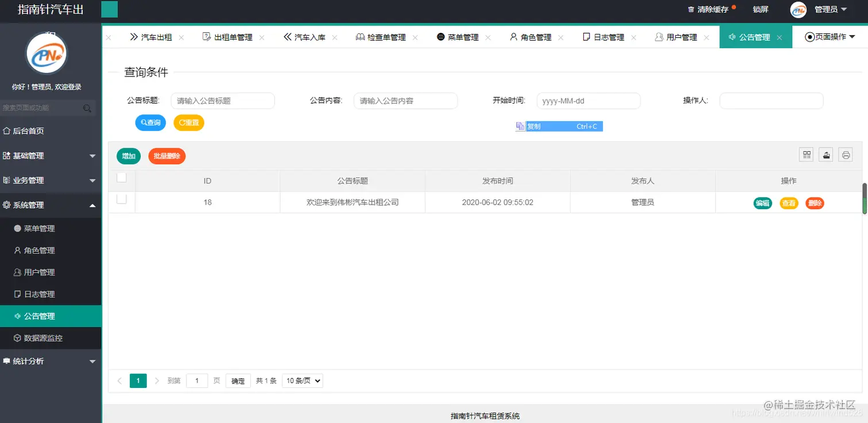Click the vertical scrollbar thumb
Screen dimensions: 868x423
coord(865,199)
